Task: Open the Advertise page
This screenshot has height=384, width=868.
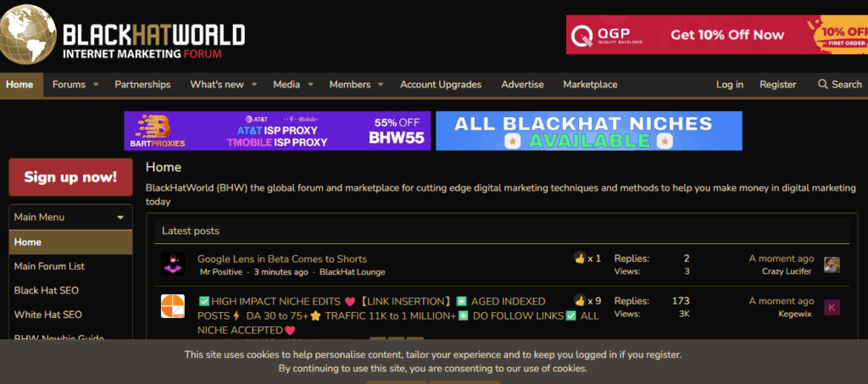Action: click(x=522, y=85)
